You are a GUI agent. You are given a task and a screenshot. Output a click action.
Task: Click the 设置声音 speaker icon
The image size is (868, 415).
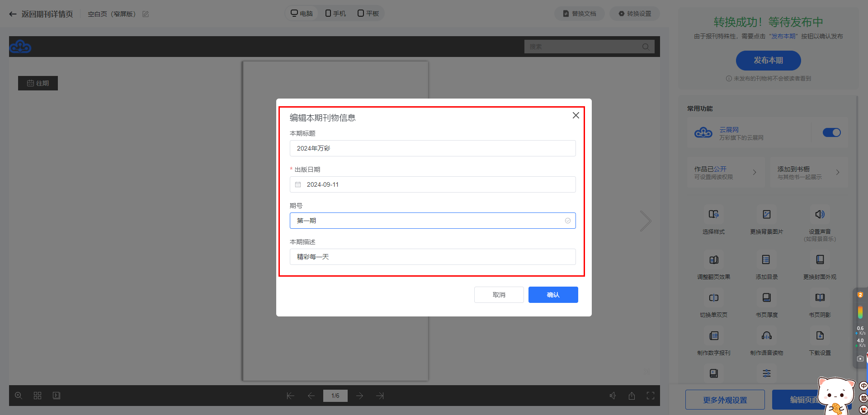(x=820, y=214)
